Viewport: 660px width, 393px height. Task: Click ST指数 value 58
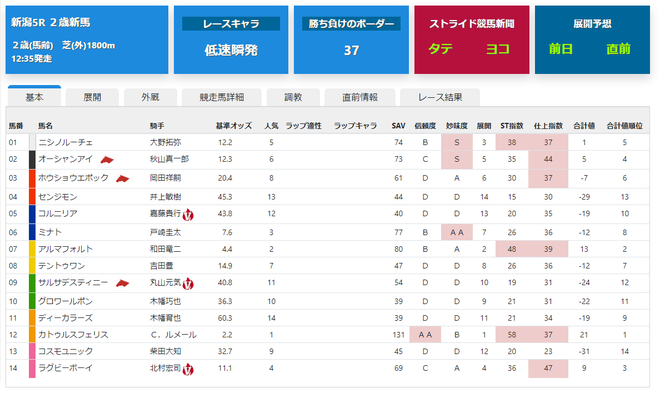click(x=512, y=335)
